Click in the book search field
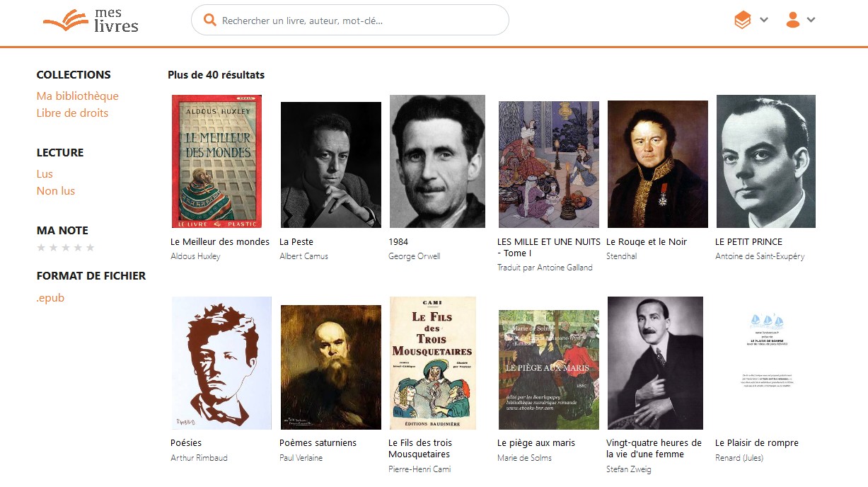Image resolution: width=868 pixels, height=487 pixels. pyautogui.click(x=350, y=20)
